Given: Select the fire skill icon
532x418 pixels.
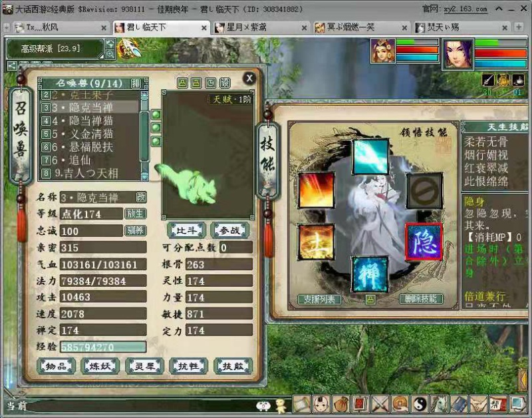Looking at the screenshot, I should (x=316, y=190).
